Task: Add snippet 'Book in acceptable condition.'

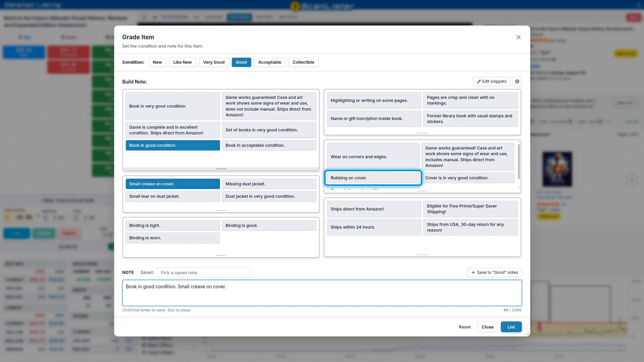Action: click(269, 145)
